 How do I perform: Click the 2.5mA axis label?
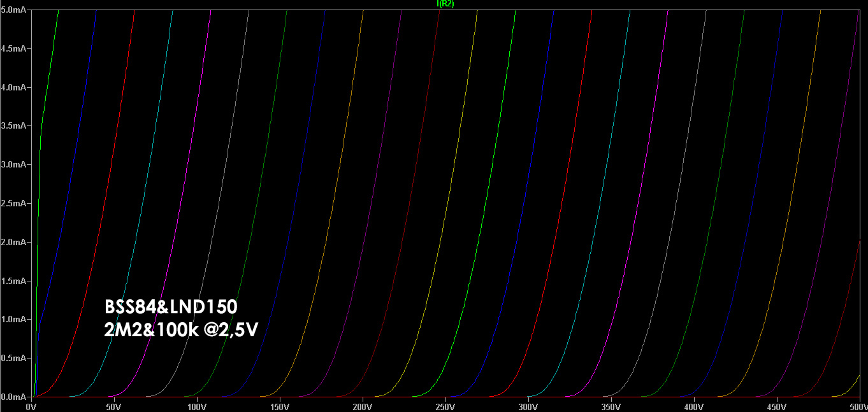point(12,204)
